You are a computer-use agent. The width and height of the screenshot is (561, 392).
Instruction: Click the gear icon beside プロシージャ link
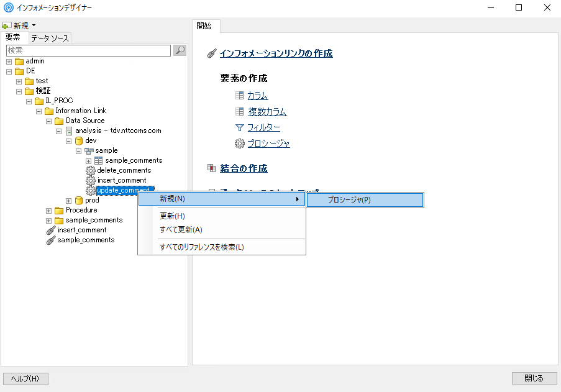pyautogui.click(x=239, y=144)
